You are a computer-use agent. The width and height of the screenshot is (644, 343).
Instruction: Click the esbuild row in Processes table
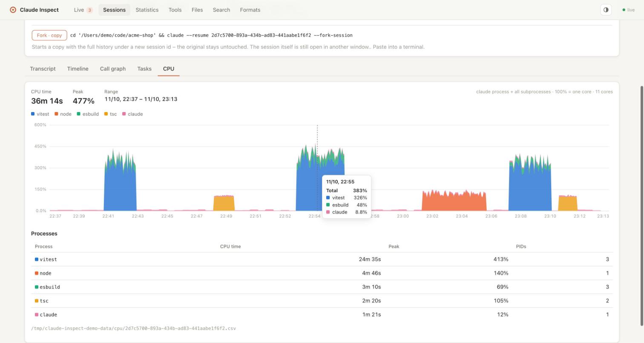tap(322, 287)
